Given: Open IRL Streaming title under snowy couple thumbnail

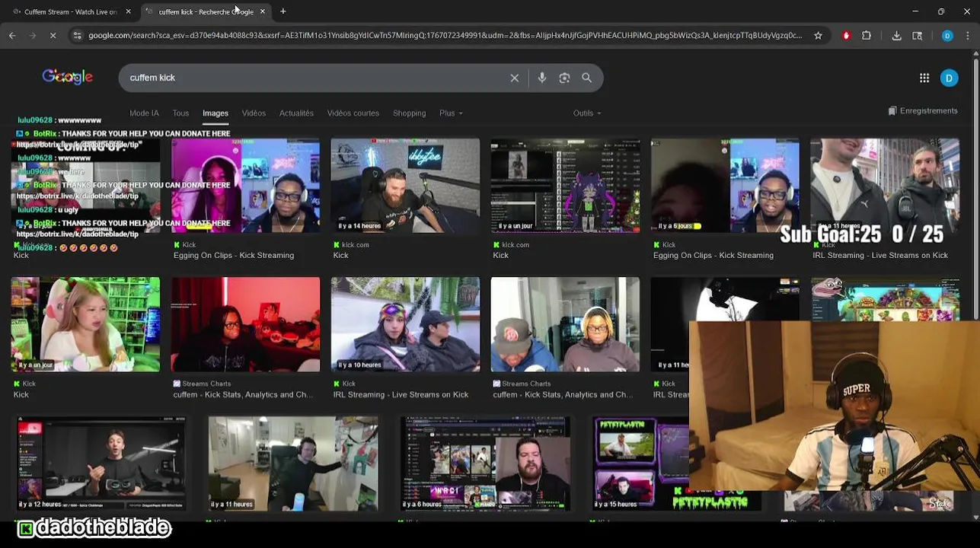Looking at the screenshot, I should (x=401, y=395).
